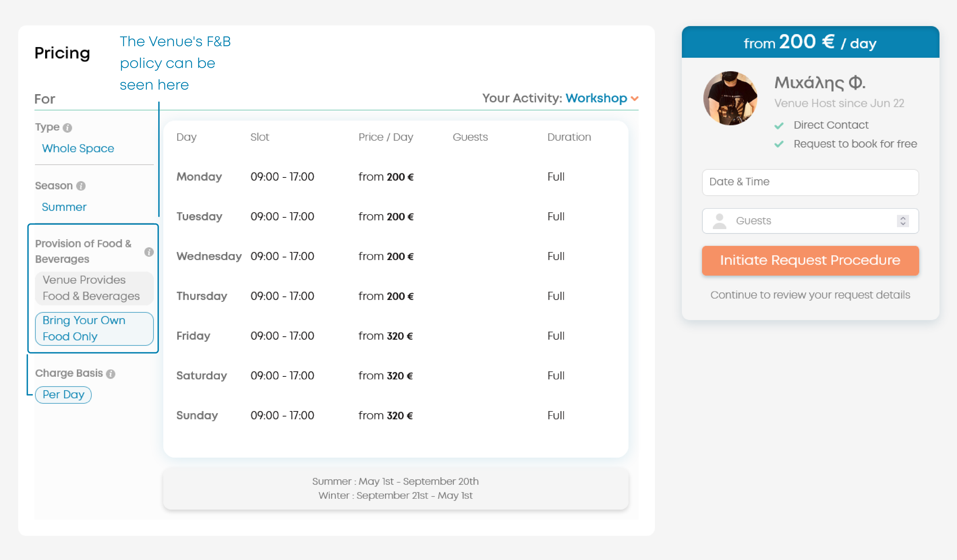Screen dimensions: 957x560
Task: Click the Day column header
Action: 186,137
